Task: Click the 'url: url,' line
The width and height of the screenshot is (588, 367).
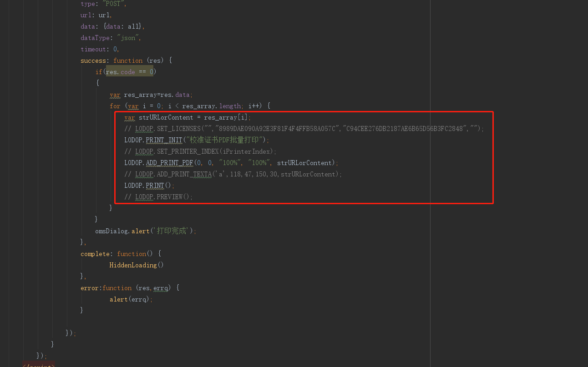Action: point(96,15)
